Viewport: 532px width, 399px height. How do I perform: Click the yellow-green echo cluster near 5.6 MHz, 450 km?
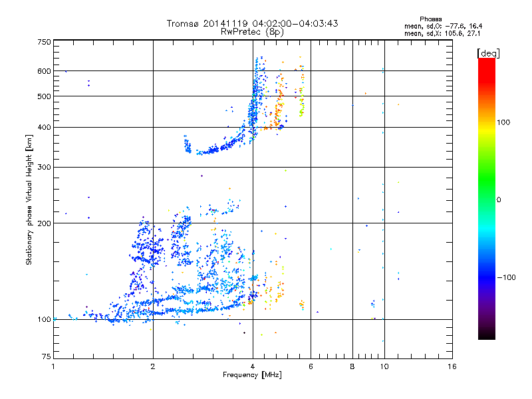(x=302, y=104)
